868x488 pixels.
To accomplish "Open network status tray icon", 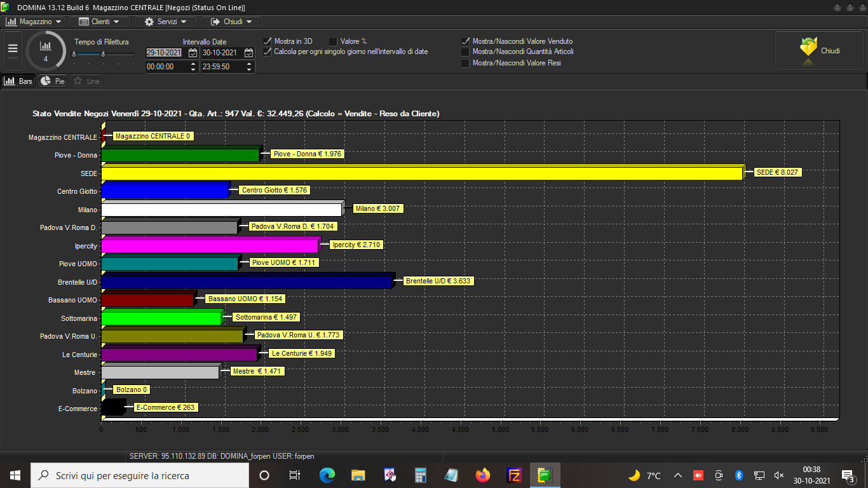I will (759, 475).
